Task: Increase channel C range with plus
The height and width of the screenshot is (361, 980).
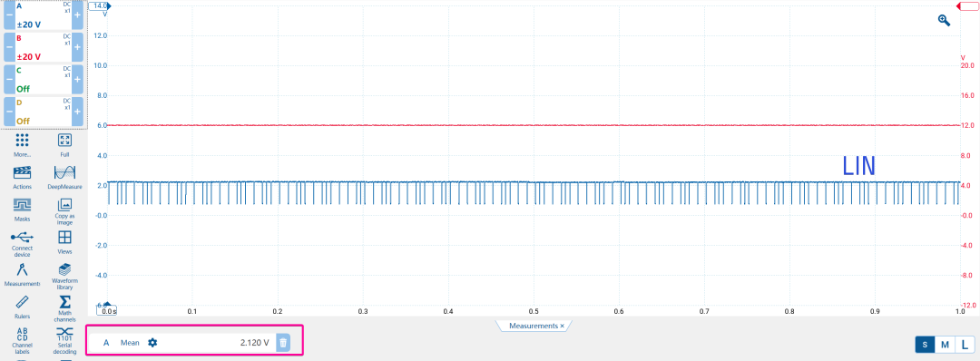Action: pos(77,79)
